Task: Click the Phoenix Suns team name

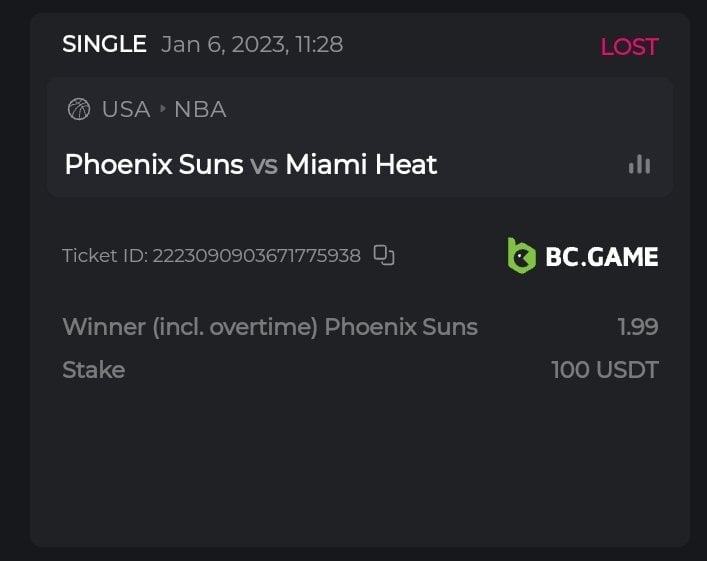Action: [x=154, y=164]
